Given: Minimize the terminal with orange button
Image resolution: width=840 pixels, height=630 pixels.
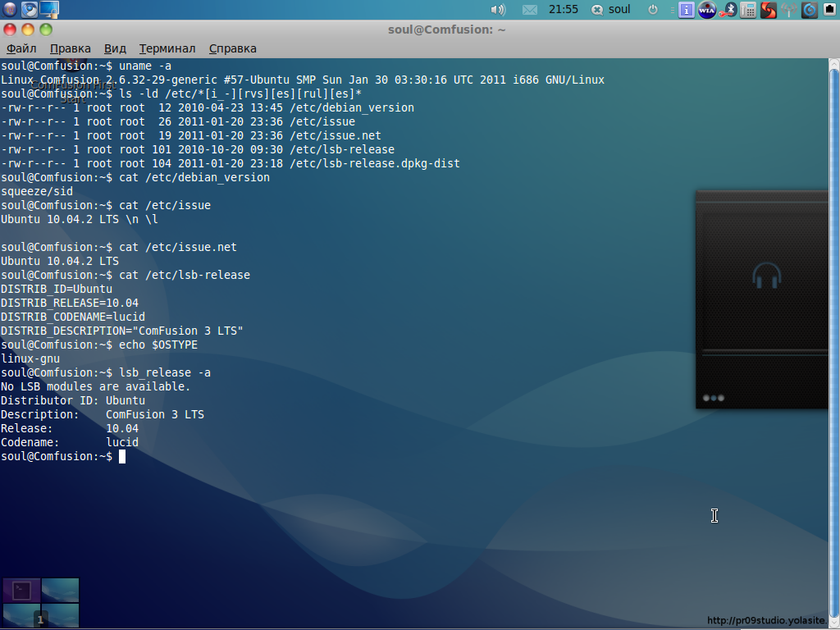Looking at the screenshot, I should tap(28, 30).
